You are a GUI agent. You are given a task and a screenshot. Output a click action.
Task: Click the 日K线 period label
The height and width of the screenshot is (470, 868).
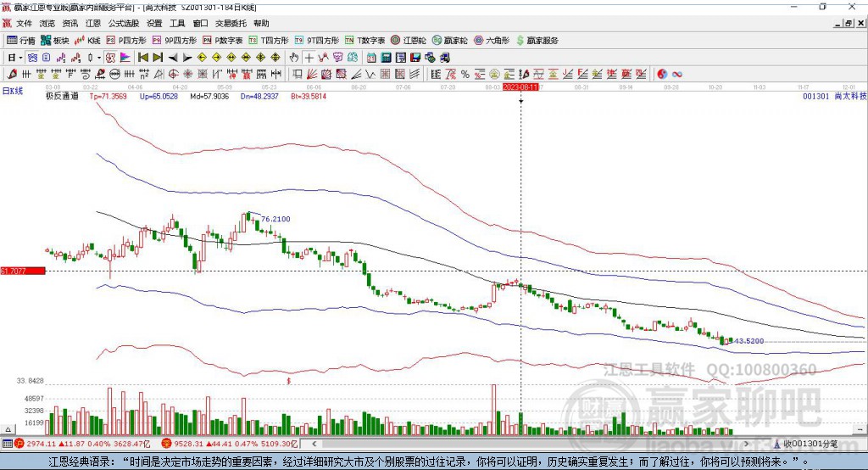(x=13, y=91)
